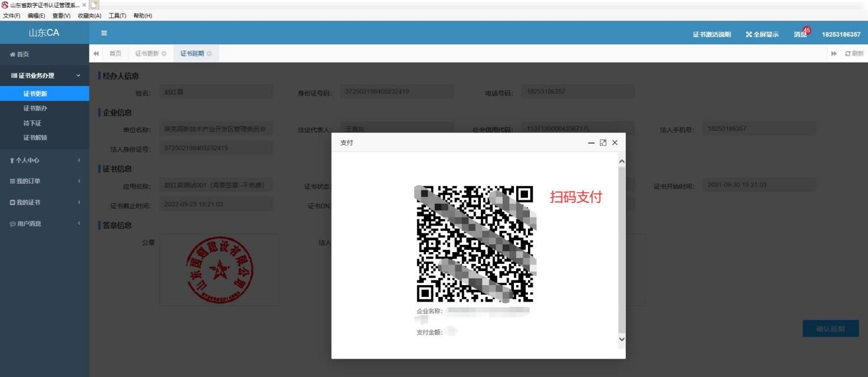The image size is (868, 377).
Task: Click the 电话号码 input field
Action: [578, 92]
